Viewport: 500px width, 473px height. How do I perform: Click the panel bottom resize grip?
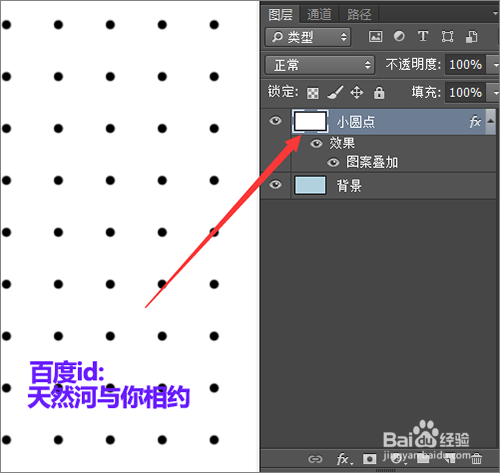pyautogui.click(x=385, y=470)
